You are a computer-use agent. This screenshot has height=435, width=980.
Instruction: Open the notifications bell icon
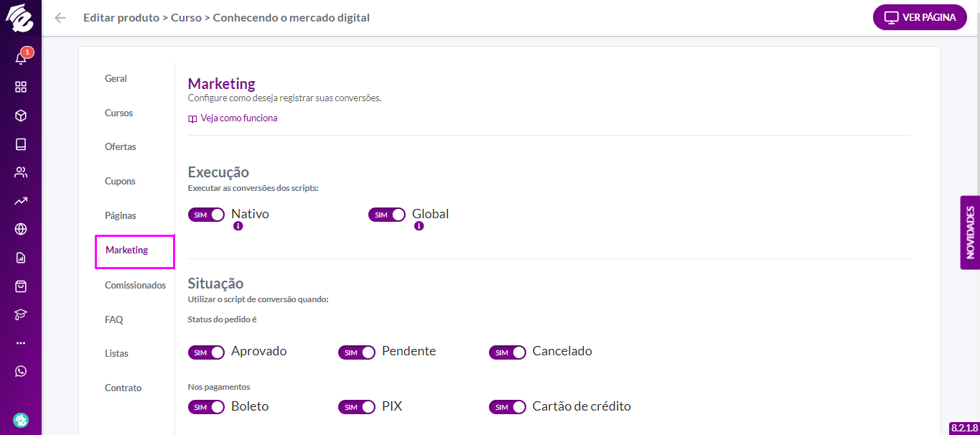tap(21, 58)
